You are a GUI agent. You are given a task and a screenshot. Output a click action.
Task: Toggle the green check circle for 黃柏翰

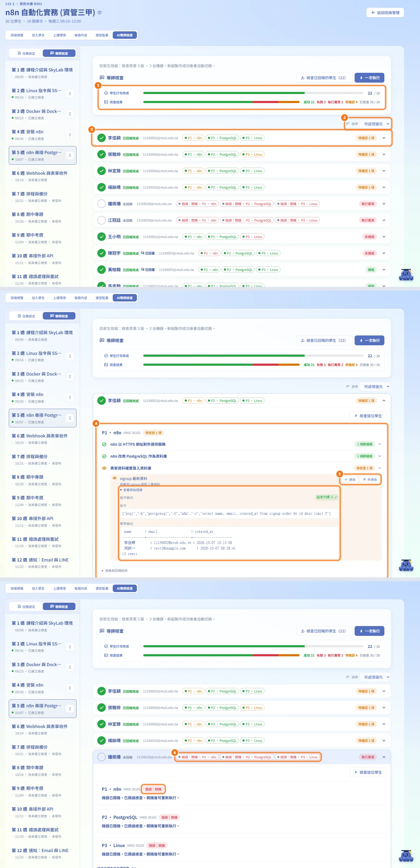pyautogui.click(x=102, y=270)
